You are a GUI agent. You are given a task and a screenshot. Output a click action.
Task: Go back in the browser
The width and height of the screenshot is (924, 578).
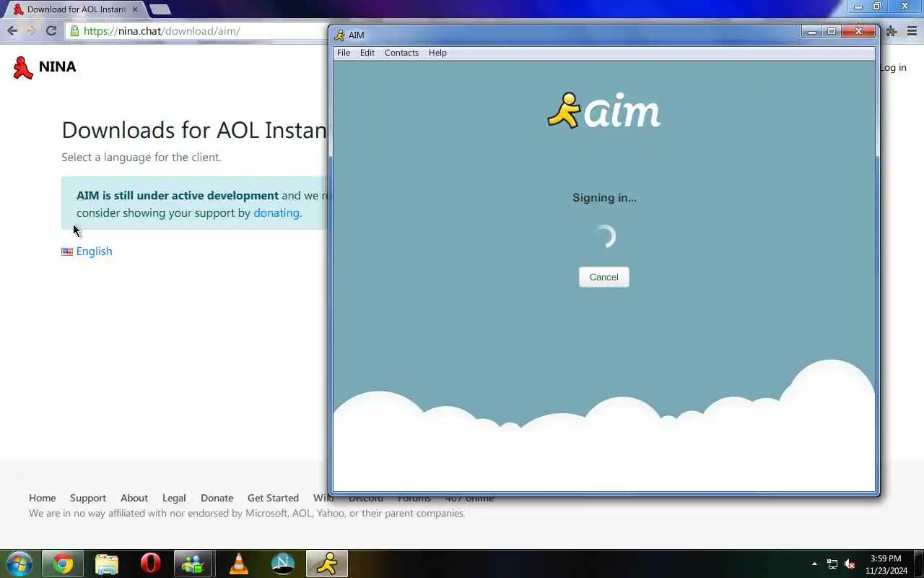click(x=12, y=30)
